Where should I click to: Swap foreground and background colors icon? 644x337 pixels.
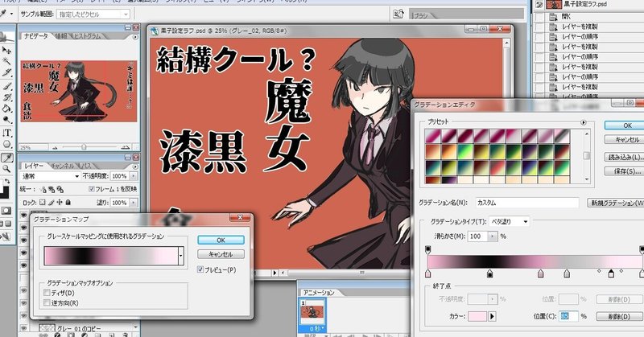click(7, 182)
